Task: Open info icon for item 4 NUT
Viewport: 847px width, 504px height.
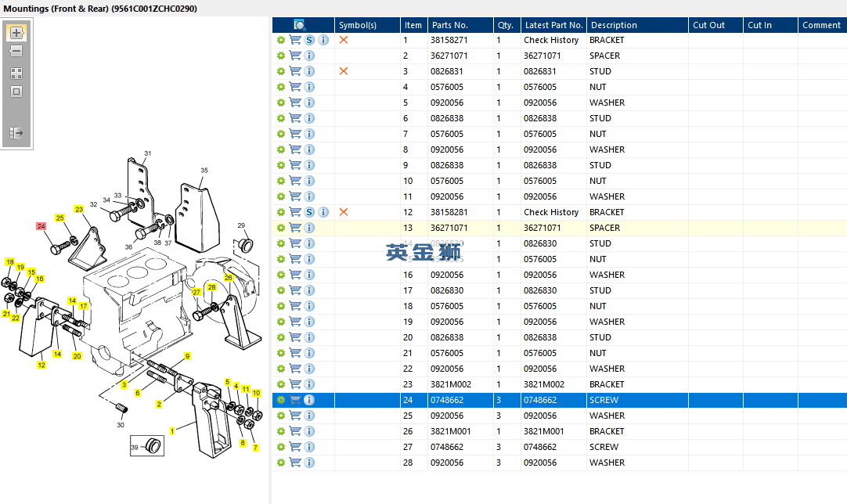Action: coord(309,87)
